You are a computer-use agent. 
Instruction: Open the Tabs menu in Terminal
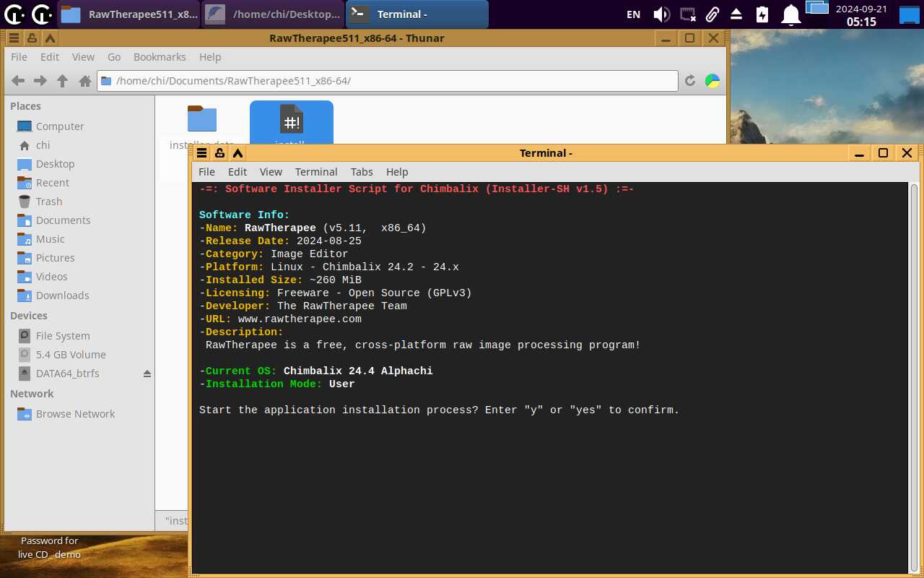click(362, 172)
